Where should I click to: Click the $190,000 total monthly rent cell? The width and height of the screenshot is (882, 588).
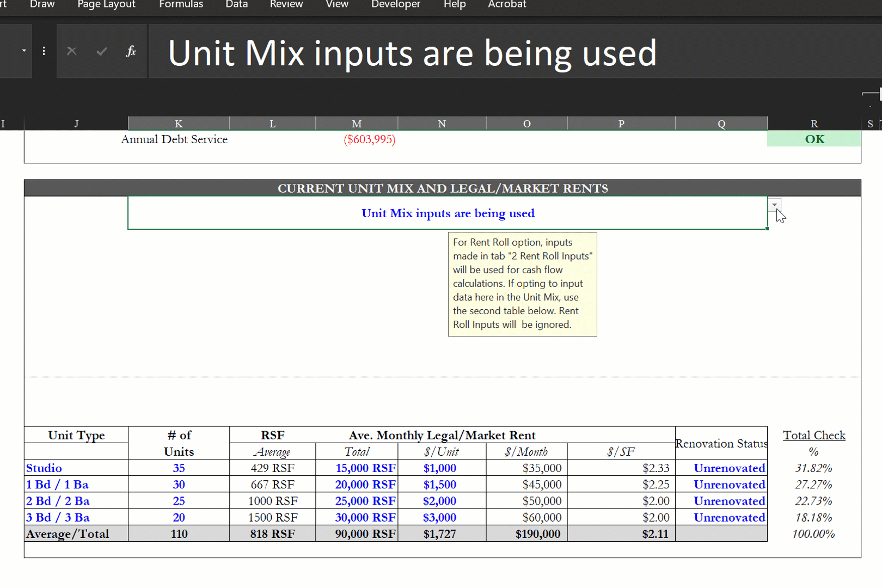point(526,534)
